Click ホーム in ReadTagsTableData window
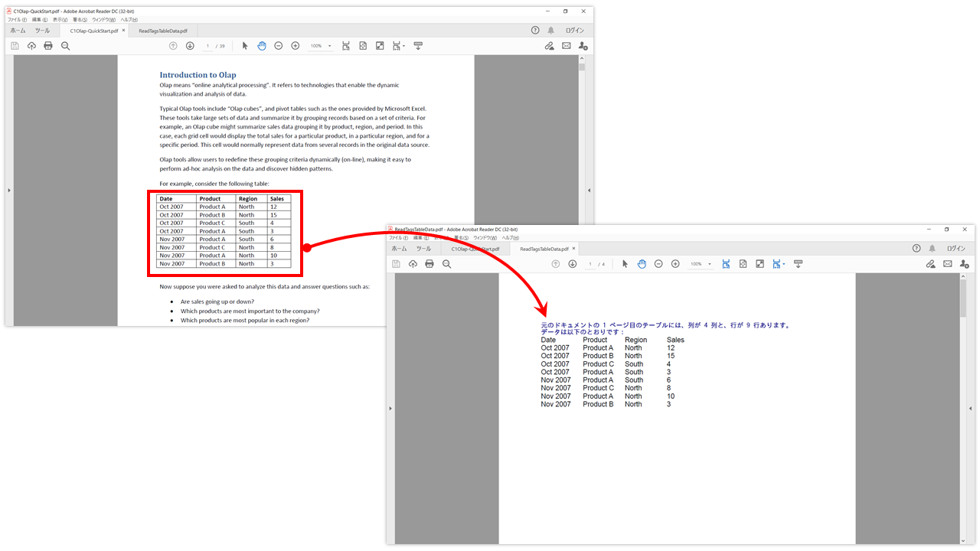The width and height of the screenshot is (980, 551). [399, 249]
